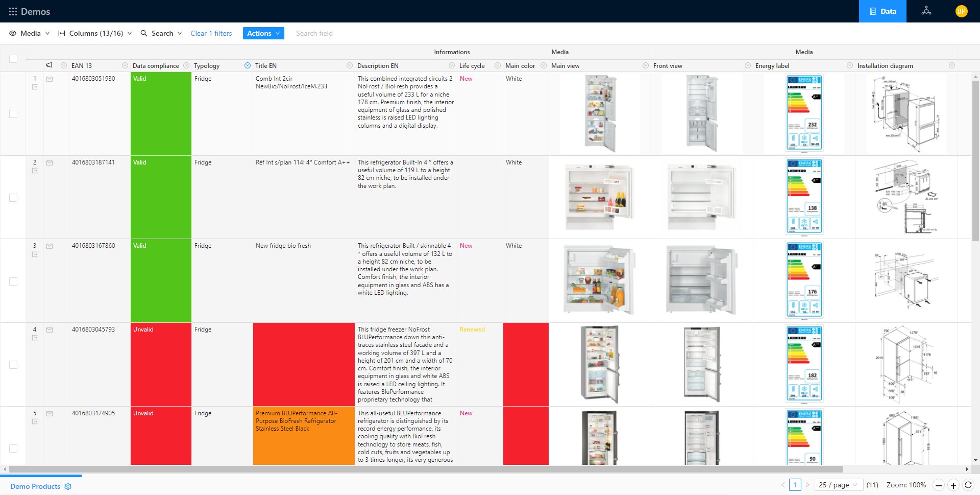Open the Columns (13/16) dropdown
The image size is (980, 495).
click(95, 33)
